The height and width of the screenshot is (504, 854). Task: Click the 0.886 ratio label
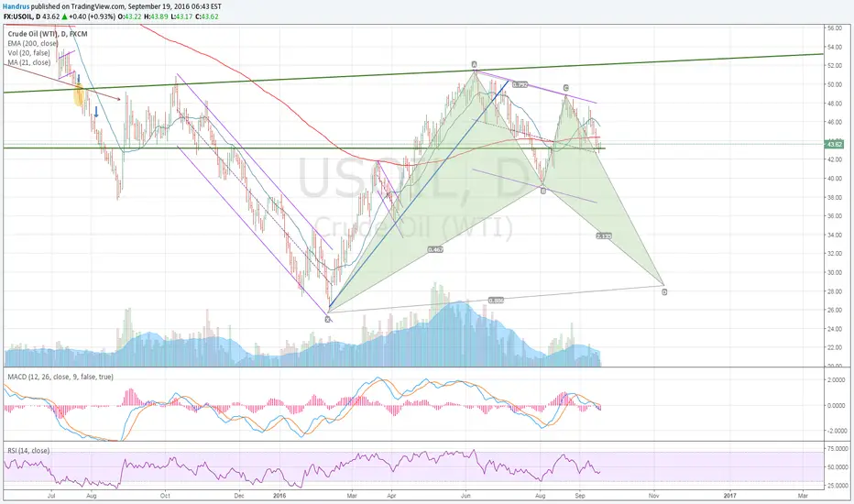pos(496,301)
